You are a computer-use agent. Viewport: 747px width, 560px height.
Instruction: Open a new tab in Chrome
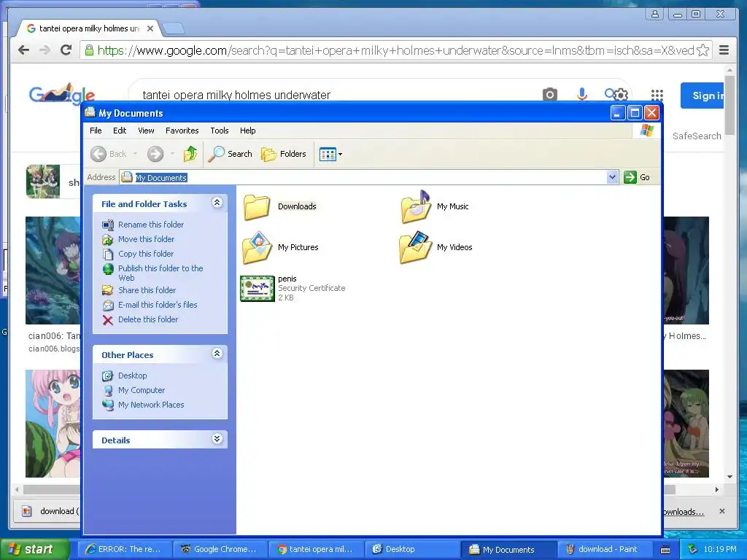coord(174,29)
